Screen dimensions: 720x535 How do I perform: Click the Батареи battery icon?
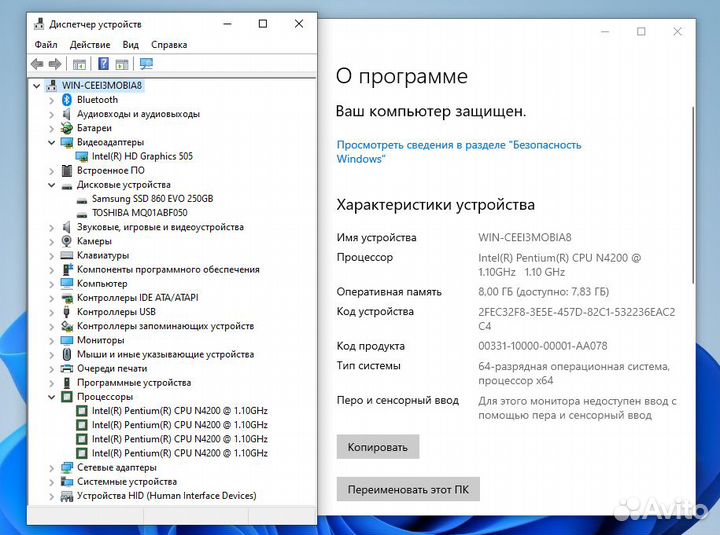tap(67, 128)
